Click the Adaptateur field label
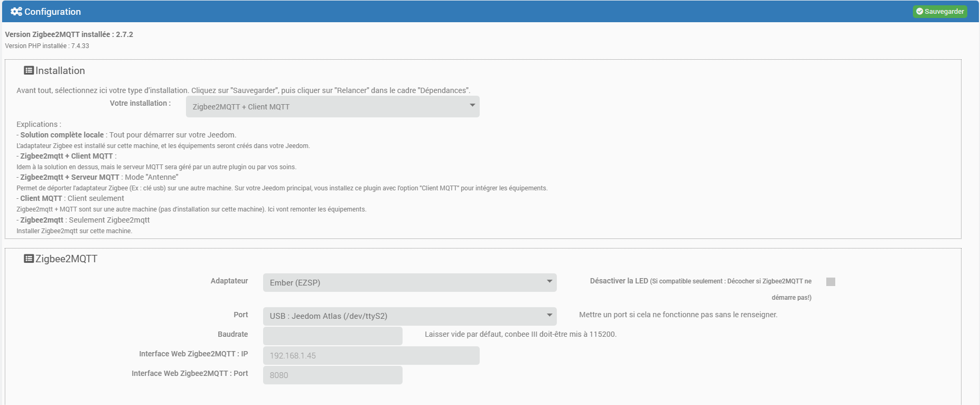The height and width of the screenshot is (405, 980). (229, 281)
